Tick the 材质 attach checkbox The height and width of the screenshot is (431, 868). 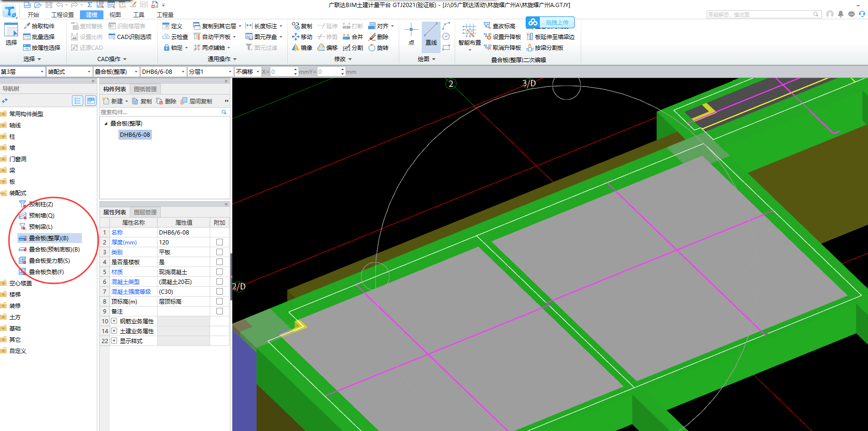tap(220, 272)
